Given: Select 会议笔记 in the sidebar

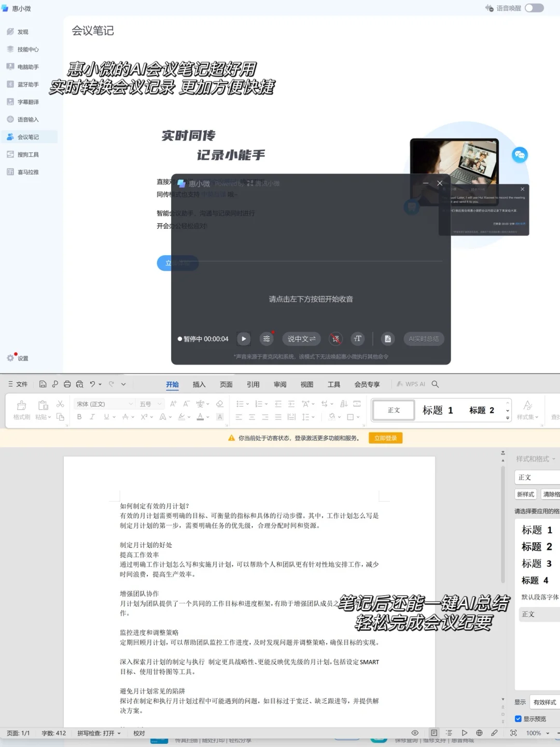Looking at the screenshot, I should coord(29,137).
